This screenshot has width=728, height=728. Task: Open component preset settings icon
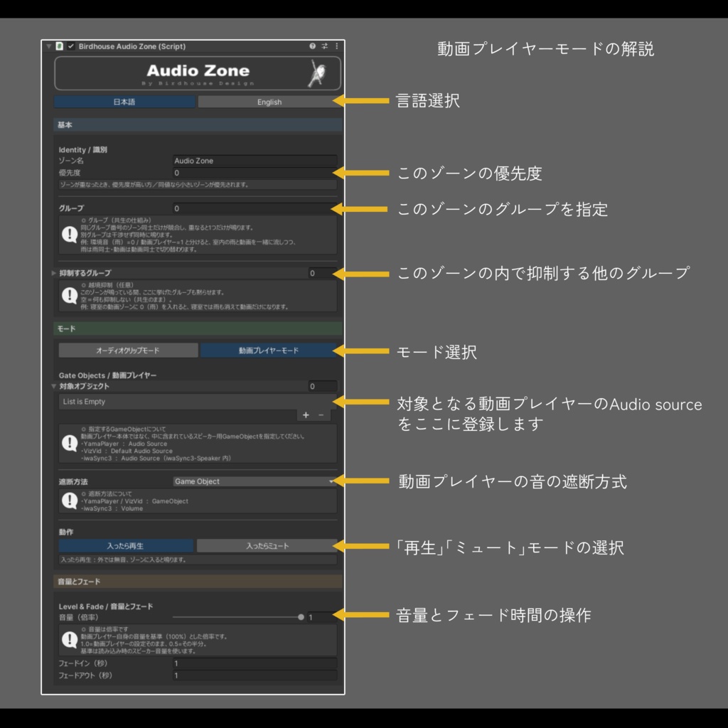324,46
